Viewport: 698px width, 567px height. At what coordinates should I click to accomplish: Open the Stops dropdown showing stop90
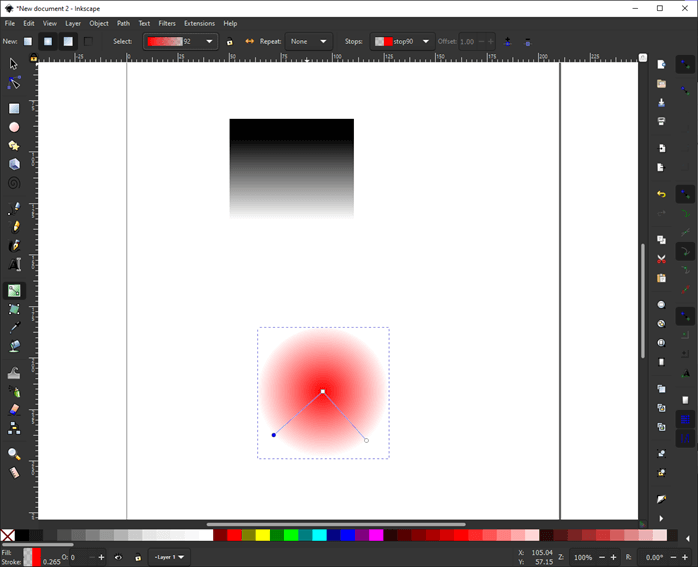[x=402, y=42]
